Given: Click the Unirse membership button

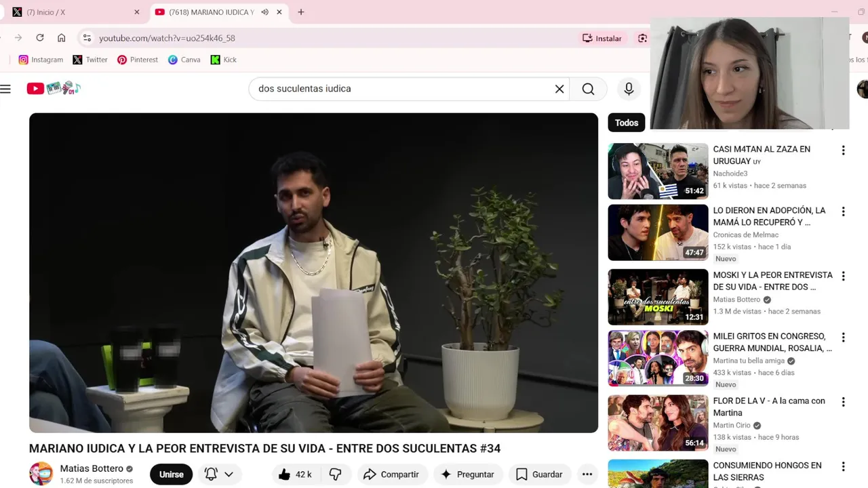Looking at the screenshot, I should (172, 474).
